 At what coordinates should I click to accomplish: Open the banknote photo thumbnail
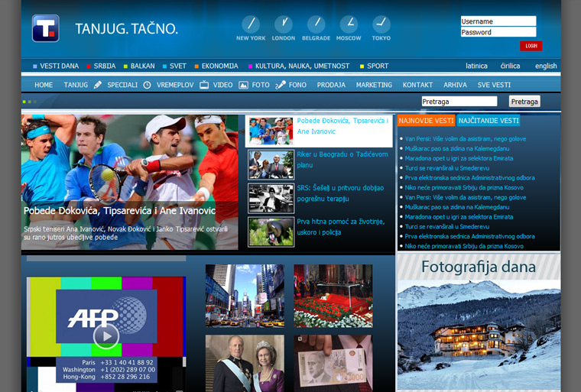tap(333, 364)
